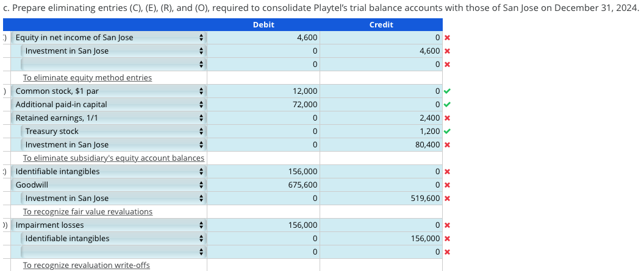
Task: Click the red X beside the 156,000 credit
Action: [x=447, y=239]
